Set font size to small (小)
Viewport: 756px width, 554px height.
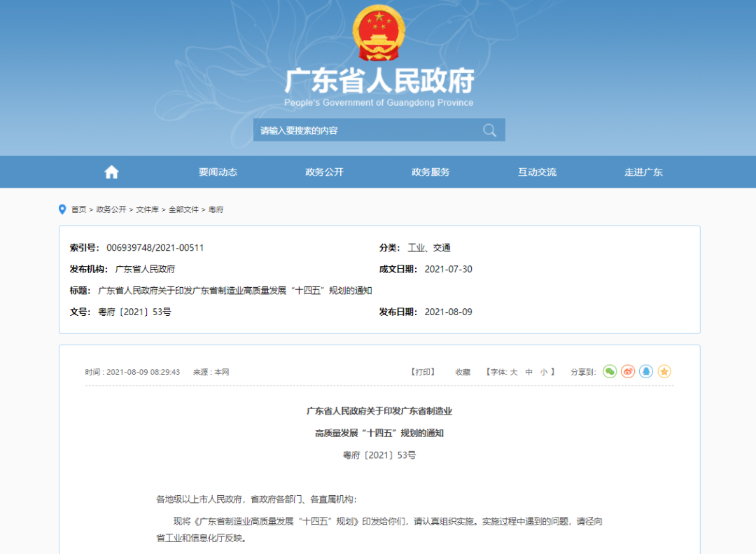click(544, 372)
